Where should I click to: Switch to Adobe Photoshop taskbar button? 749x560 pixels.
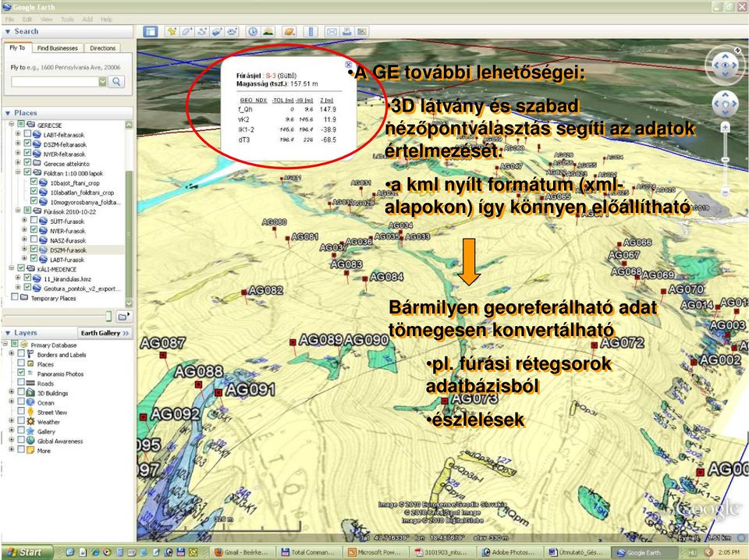509,552
